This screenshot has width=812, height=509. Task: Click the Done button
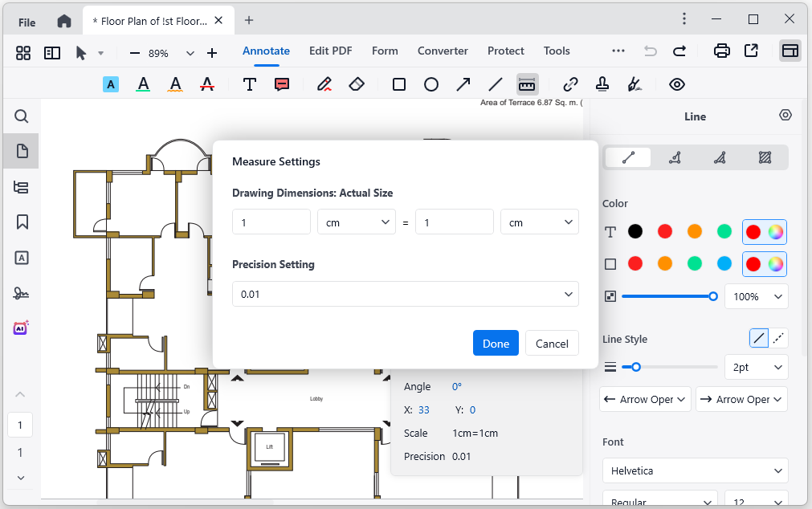pyautogui.click(x=496, y=343)
